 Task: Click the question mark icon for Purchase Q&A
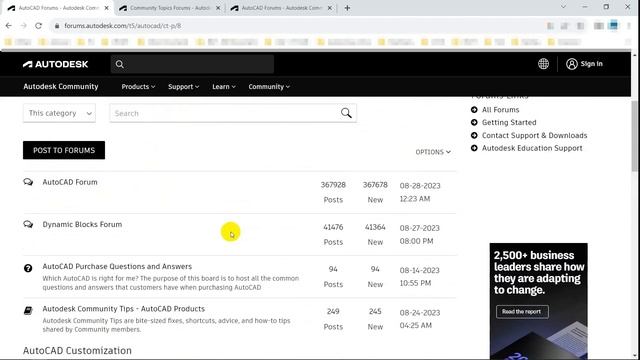tap(28, 268)
